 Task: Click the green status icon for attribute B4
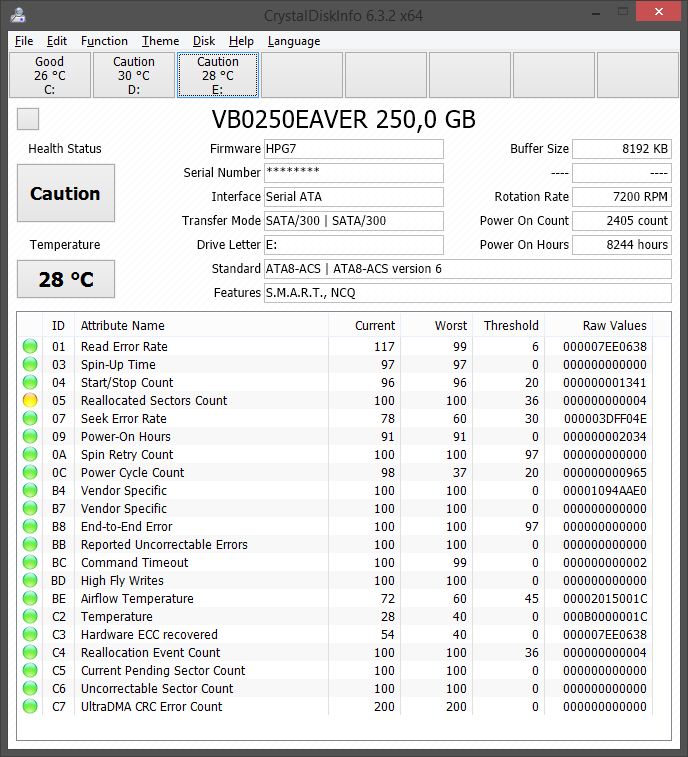point(30,490)
